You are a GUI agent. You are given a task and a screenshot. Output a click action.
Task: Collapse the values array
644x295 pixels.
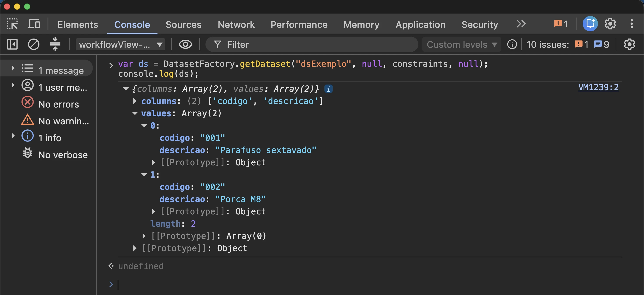coord(135,113)
